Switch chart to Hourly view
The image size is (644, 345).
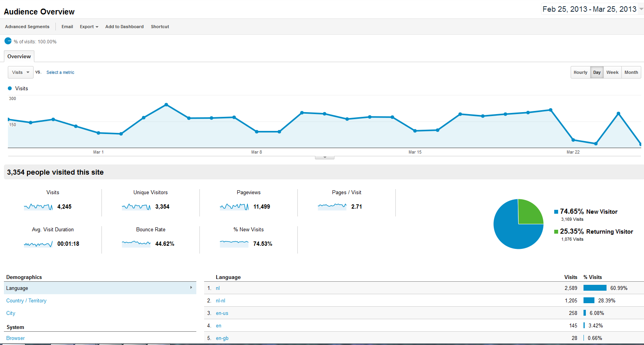click(x=580, y=72)
